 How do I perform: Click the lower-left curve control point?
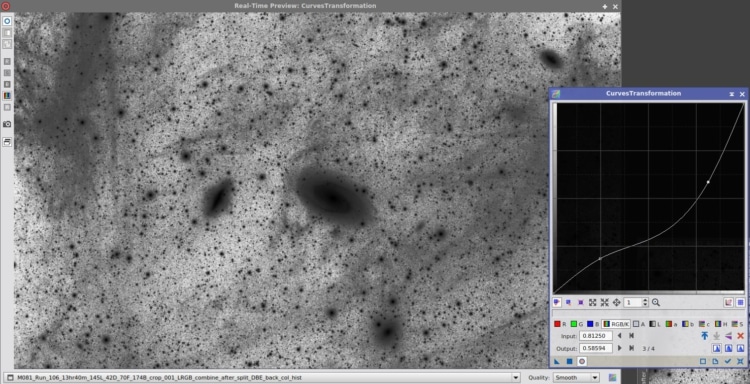point(600,259)
